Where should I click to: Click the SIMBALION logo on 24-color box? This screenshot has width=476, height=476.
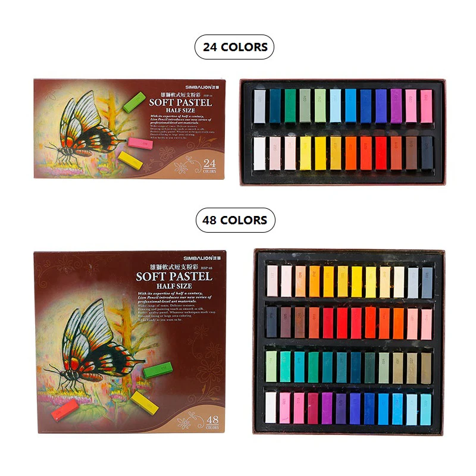point(202,87)
